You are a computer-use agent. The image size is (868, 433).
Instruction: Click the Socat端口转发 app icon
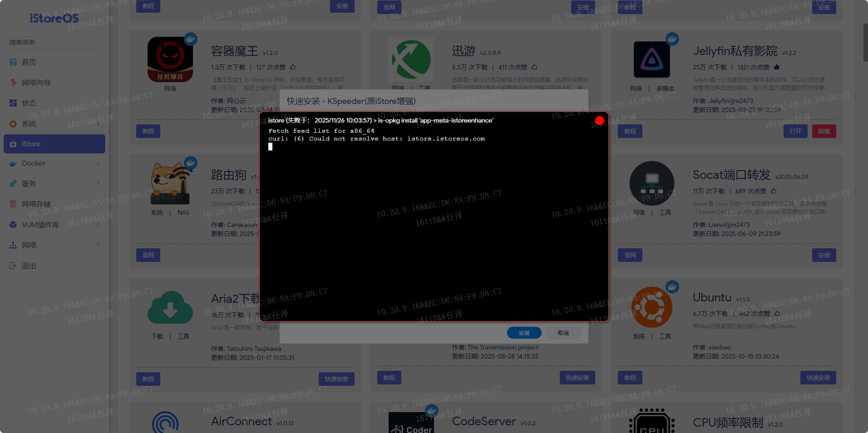[652, 183]
